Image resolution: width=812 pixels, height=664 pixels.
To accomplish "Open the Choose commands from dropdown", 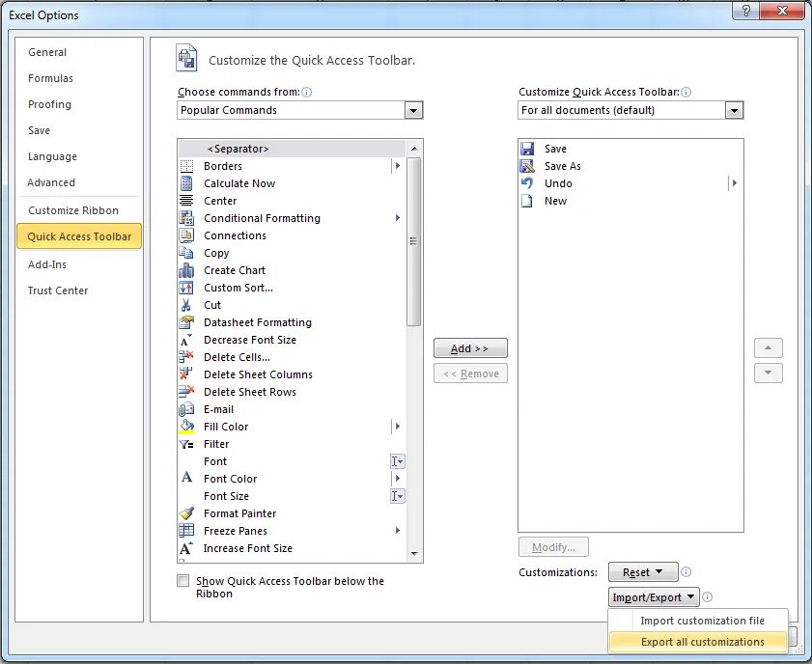I will click(x=413, y=110).
